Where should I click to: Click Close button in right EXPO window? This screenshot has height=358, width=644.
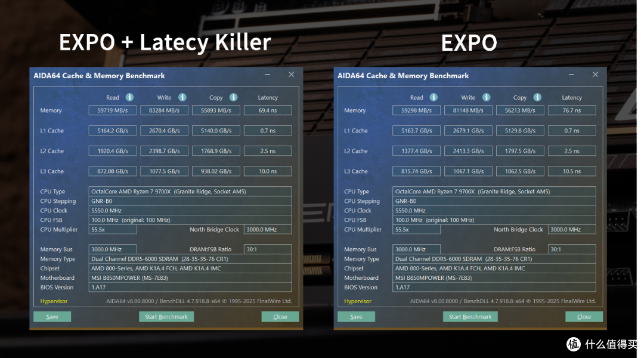click(x=584, y=316)
